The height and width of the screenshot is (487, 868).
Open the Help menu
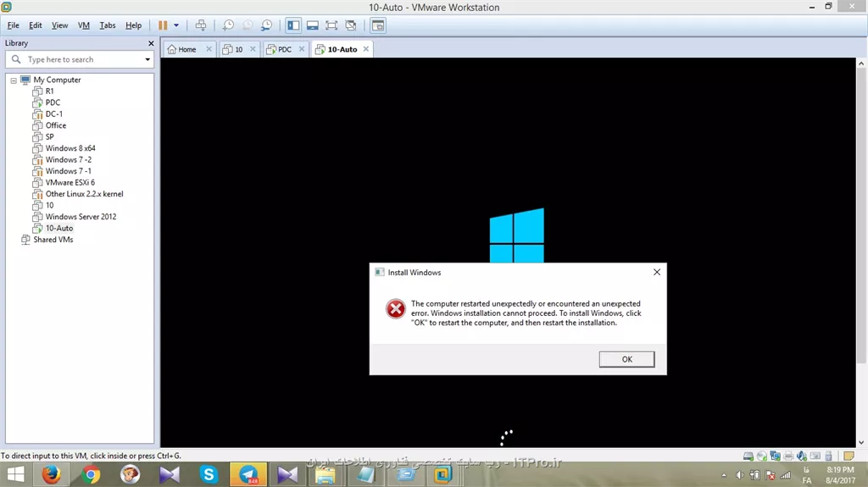click(133, 25)
